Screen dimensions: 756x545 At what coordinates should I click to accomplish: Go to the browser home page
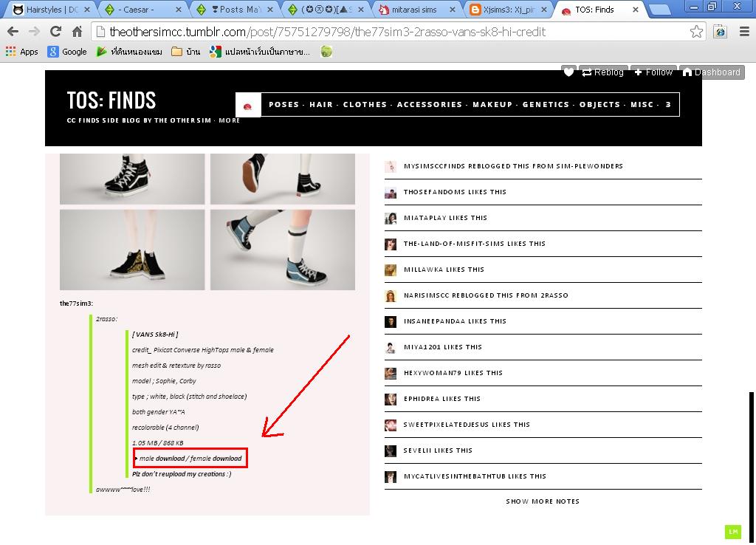coord(77,32)
